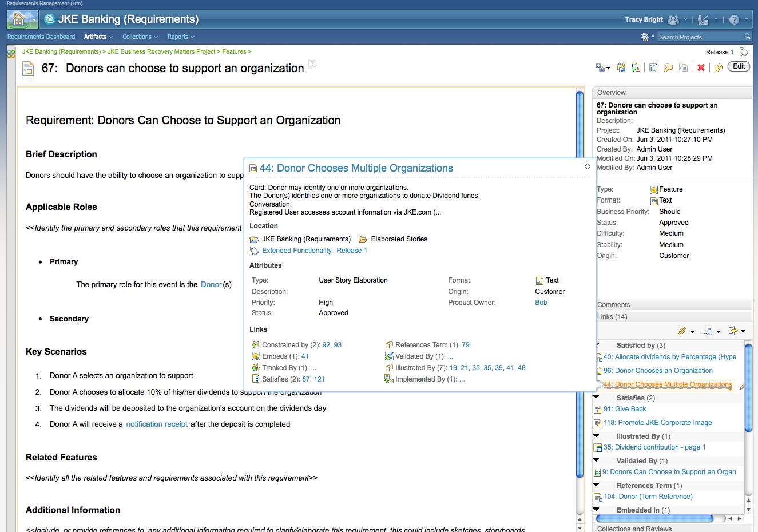
Task: Click the mini dashboard icon at left edge
Action: pos(11,54)
